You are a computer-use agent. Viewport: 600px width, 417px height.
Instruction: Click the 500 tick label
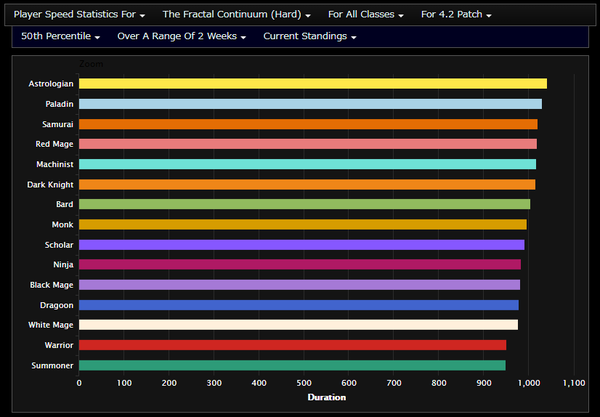304,383
